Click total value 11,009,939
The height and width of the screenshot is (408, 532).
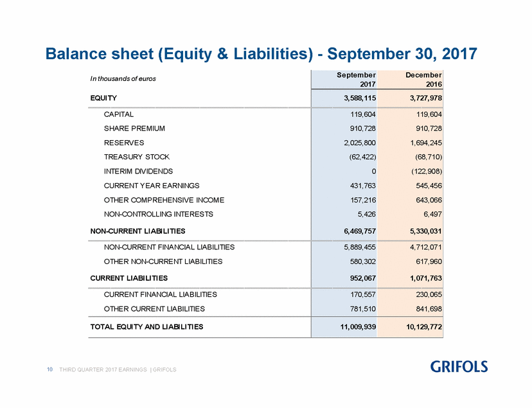359,327
